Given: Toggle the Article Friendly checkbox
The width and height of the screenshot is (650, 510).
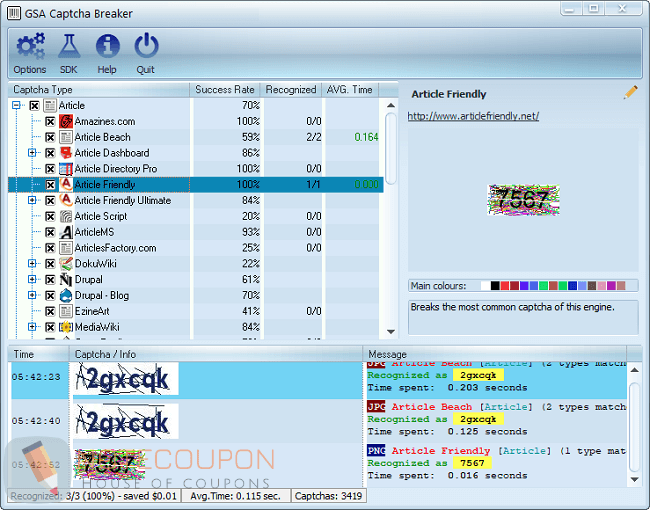Looking at the screenshot, I should click(x=50, y=185).
